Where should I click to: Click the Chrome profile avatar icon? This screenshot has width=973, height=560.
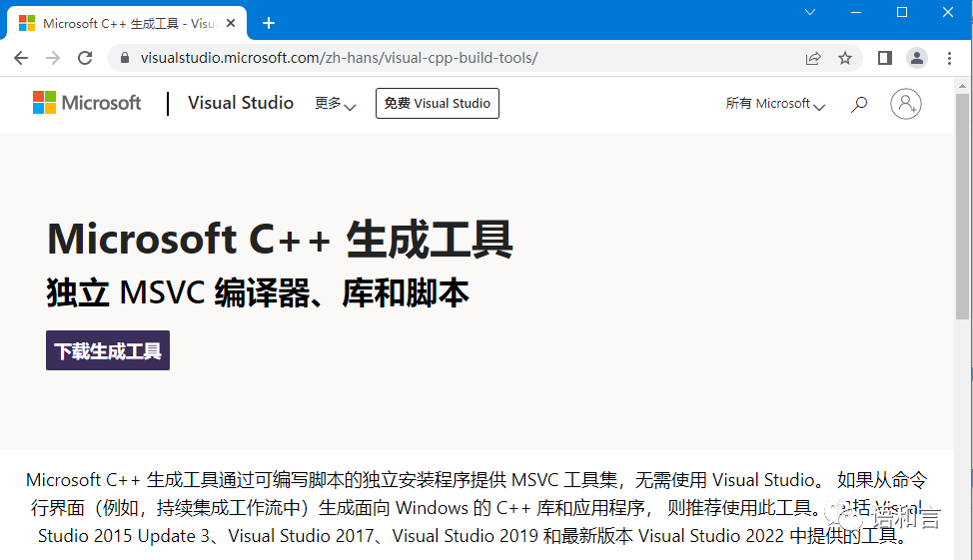pyautogui.click(x=916, y=58)
